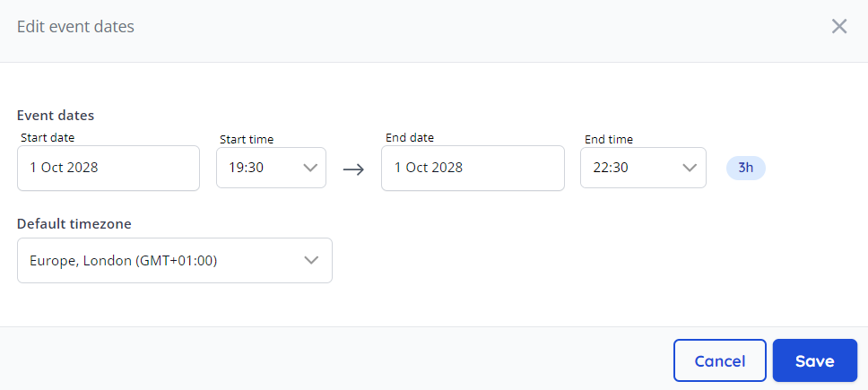
Task: Close the Edit event dates dialog
Action: 839,26
